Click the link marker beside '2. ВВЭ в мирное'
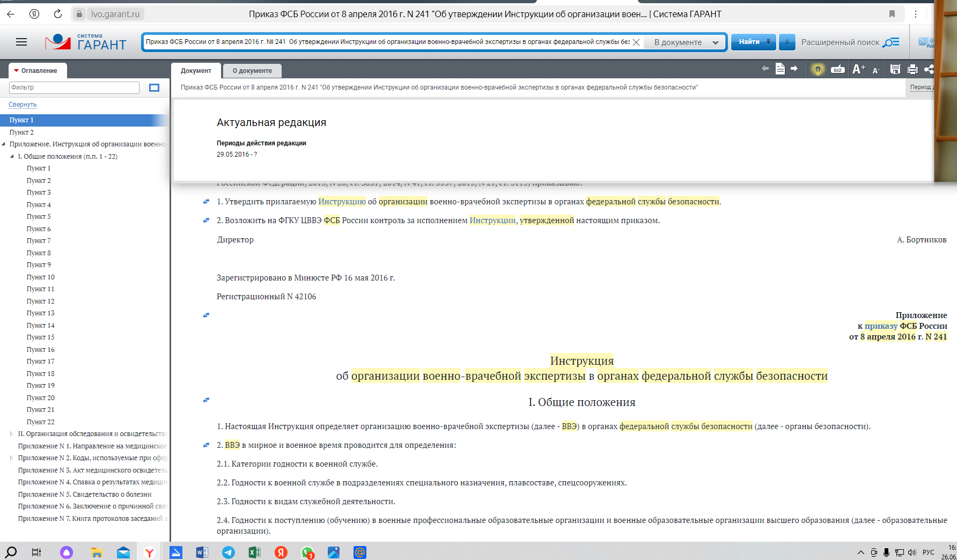 [x=206, y=445]
